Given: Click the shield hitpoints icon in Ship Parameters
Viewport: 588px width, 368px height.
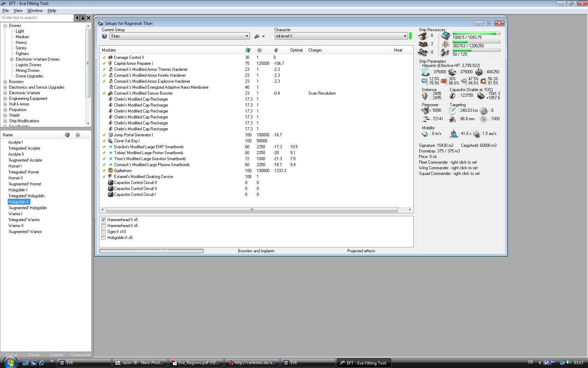Looking at the screenshot, I should point(425,72).
